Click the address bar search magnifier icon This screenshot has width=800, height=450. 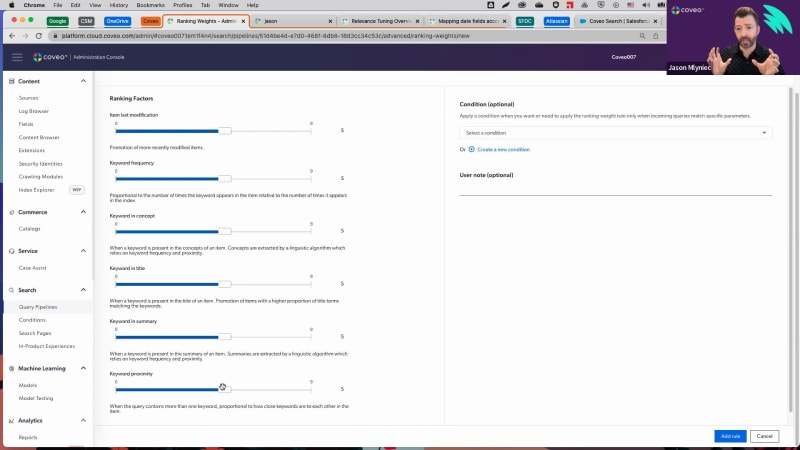[x=642, y=36]
